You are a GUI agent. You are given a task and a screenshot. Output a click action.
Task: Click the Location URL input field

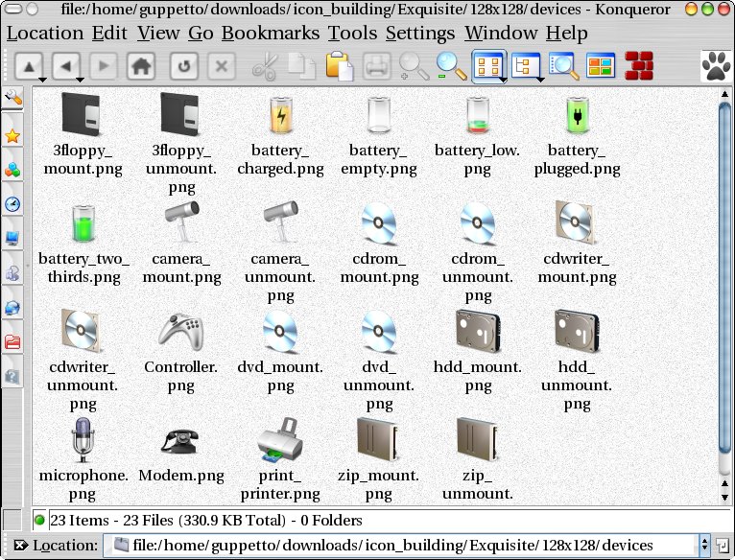pyautogui.click(x=401, y=545)
